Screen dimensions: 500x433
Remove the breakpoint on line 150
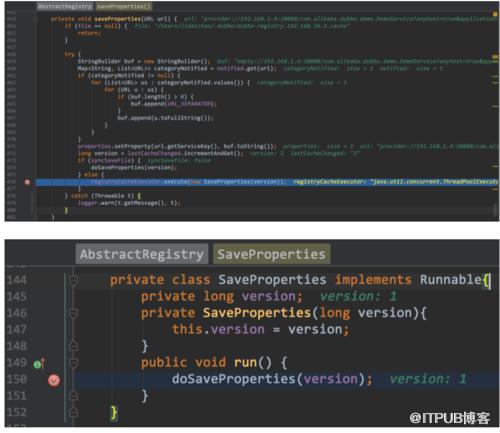pyautogui.click(x=54, y=380)
